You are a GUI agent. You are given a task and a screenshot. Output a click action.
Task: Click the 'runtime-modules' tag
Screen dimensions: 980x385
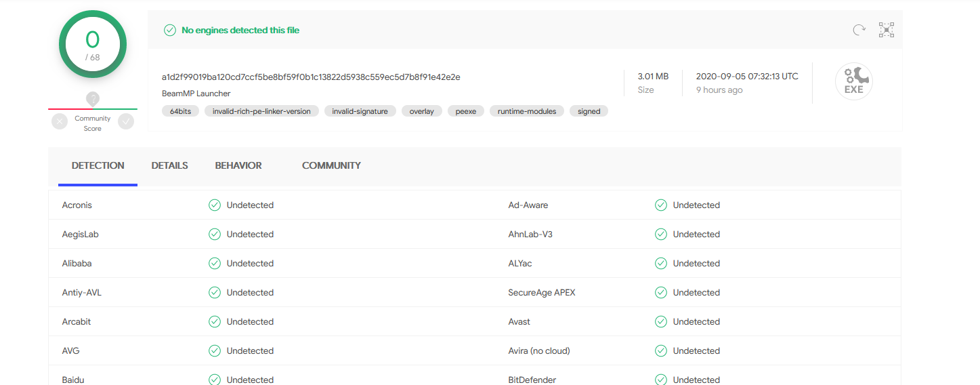527,111
